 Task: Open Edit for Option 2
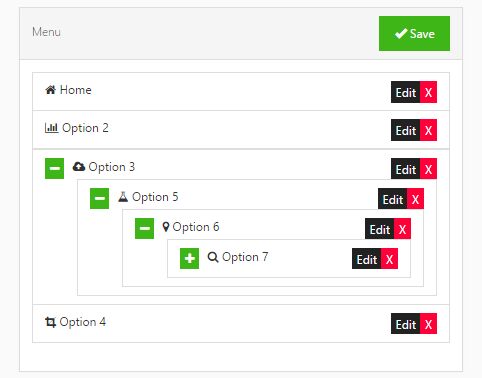pyautogui.click(x=406, y=130)
